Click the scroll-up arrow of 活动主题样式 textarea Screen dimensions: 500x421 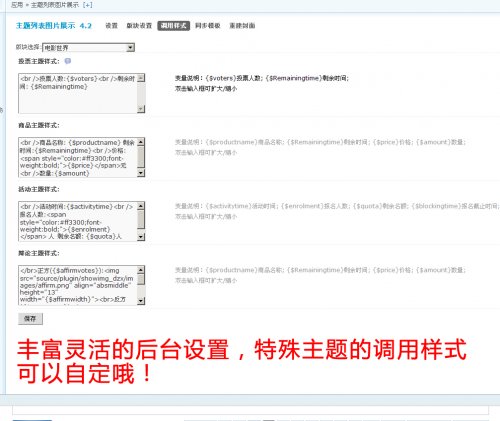[141, 206]
